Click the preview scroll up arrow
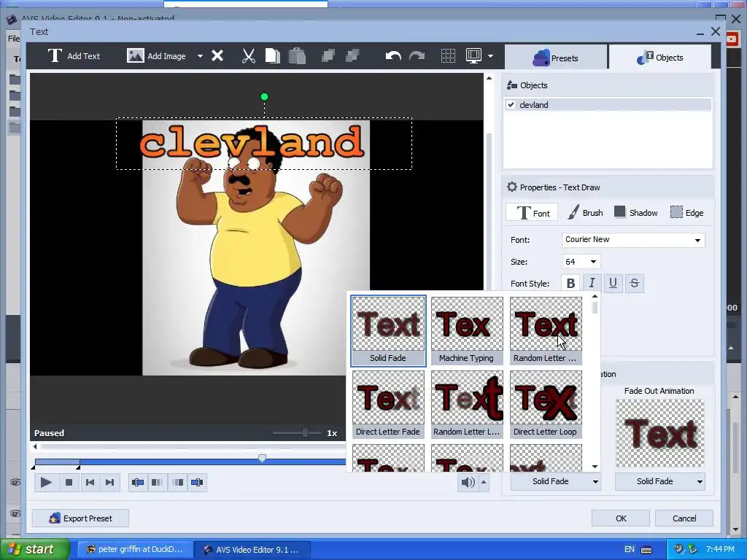747x560 pixels. click(489, 77)
